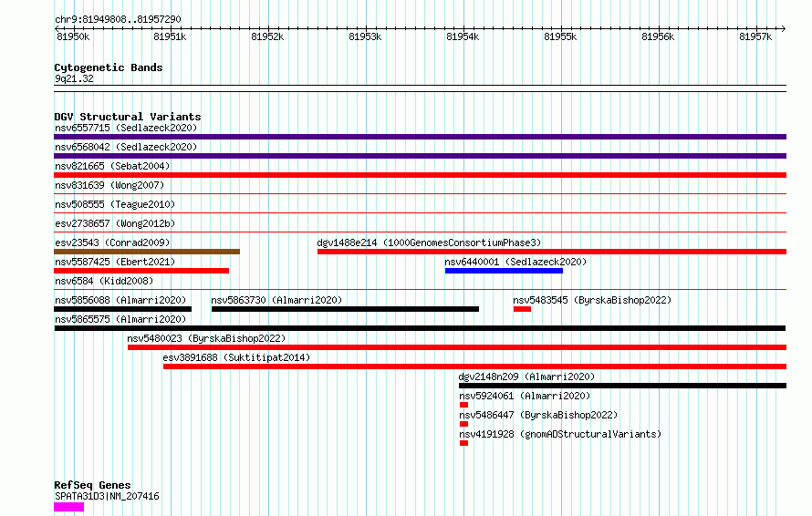812x516 pixels.
Task: Click the nsv5924061 (Almarri2020) label
Action: click(x=525, y=396)
